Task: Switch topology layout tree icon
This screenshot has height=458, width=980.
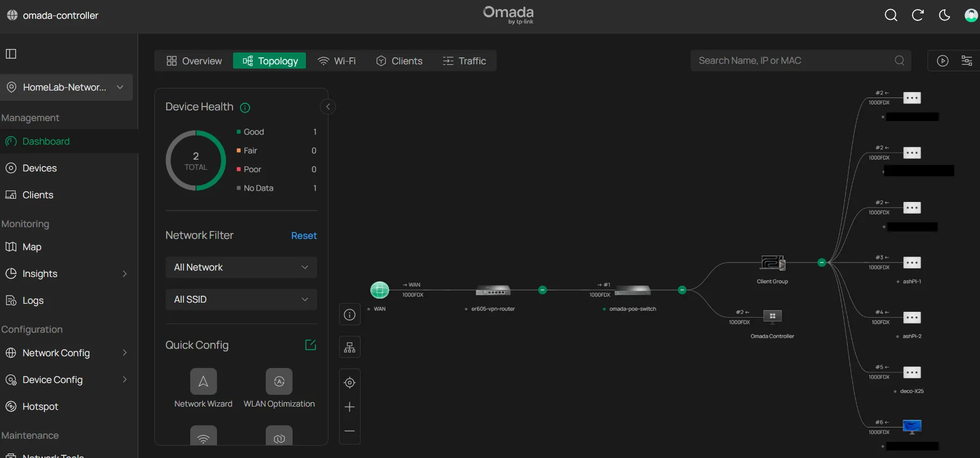Action: coord(350,347)
